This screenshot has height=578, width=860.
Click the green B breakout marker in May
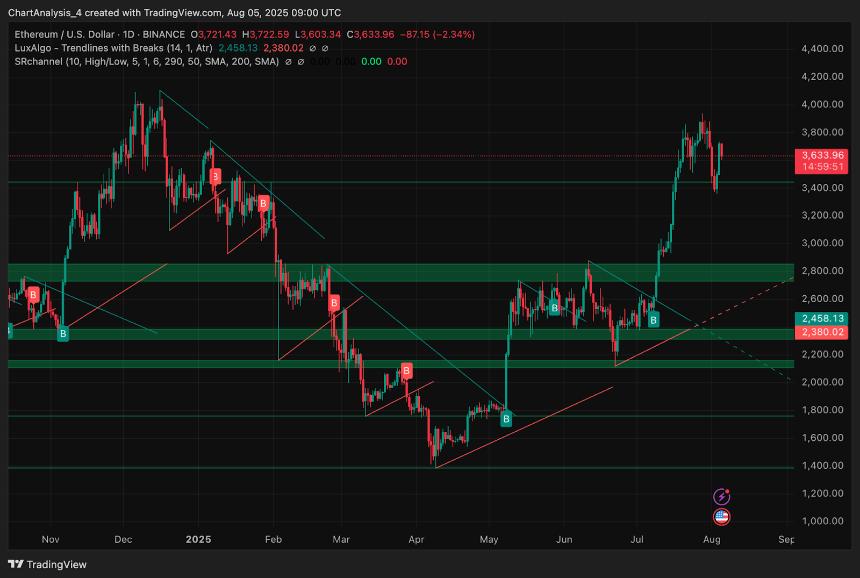[506, 419]
